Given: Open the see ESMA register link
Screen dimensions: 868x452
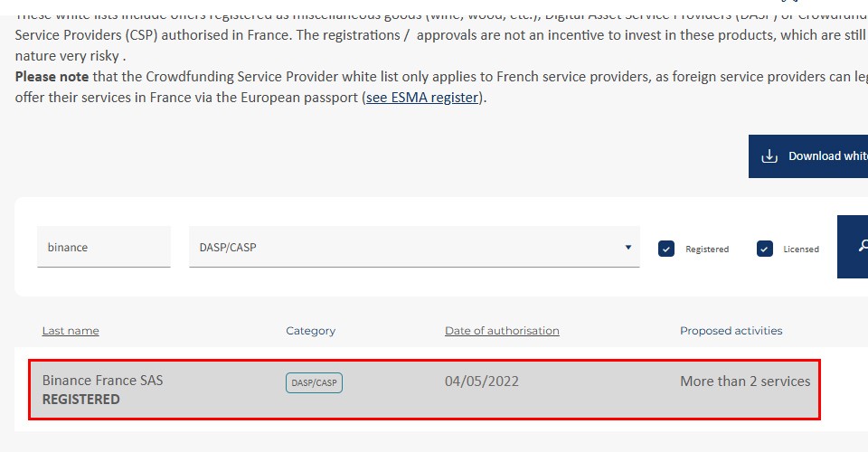Looking at the screenshot, I should click(x=423, y=98).
